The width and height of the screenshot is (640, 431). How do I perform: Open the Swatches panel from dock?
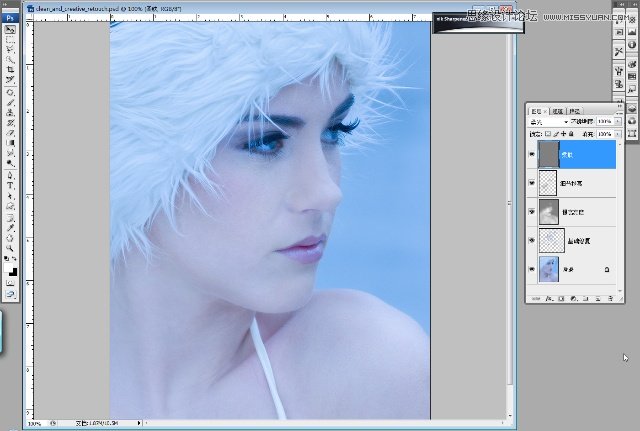click(x=632, y=76)
